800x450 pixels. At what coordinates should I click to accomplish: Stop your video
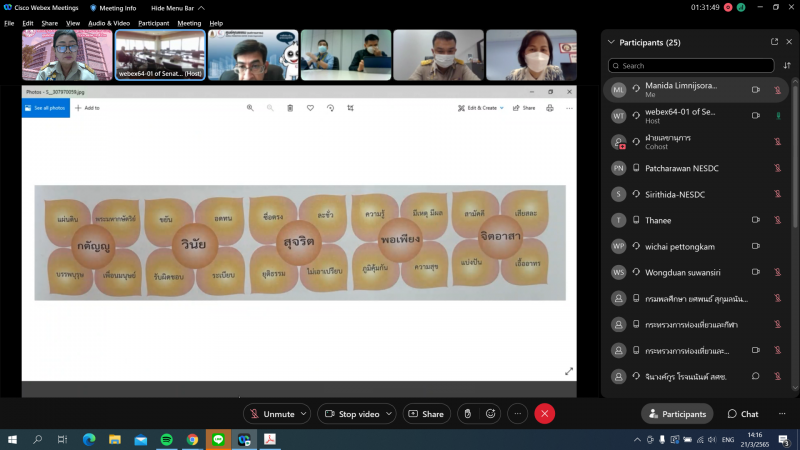pos(352,414)
